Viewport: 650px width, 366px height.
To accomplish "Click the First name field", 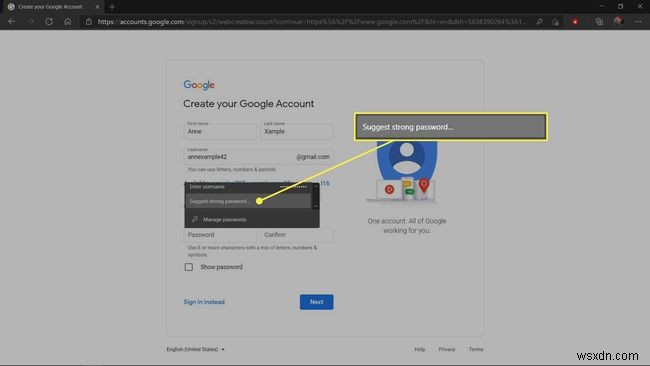I will pos(220,130).
